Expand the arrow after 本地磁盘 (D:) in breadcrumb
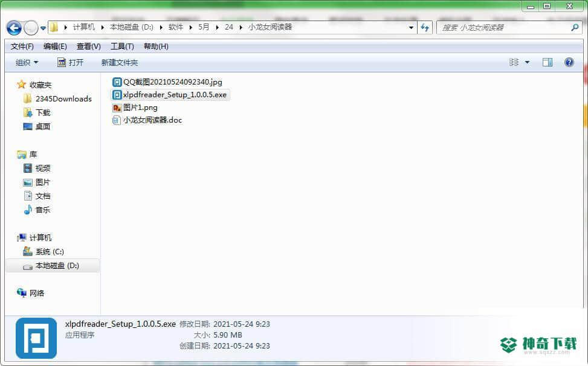This screenshot has height=366, width=588. coord(161,27)
